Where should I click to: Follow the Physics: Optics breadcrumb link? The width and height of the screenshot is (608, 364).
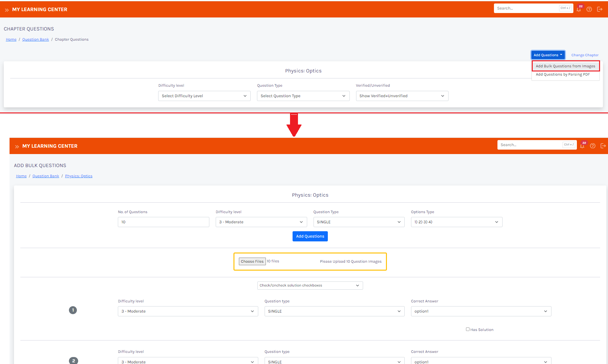(79, 176)
